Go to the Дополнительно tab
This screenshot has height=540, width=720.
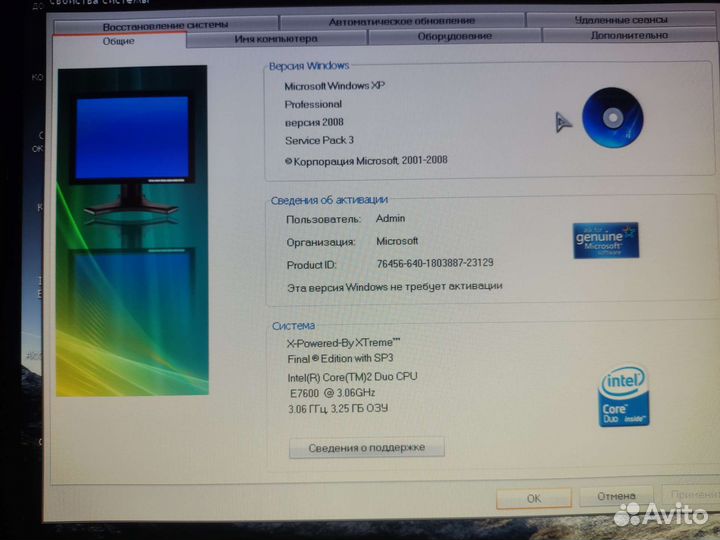point(629,35)
